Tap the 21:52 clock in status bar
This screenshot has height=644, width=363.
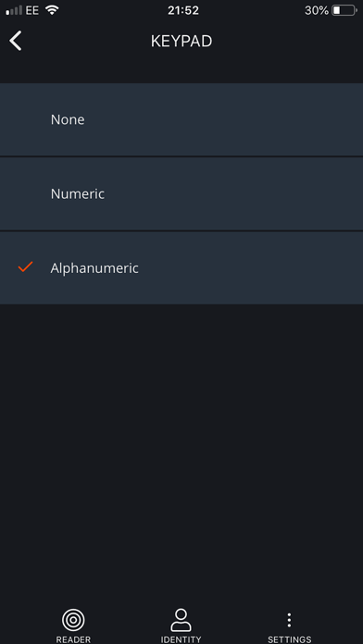pyautogui.click(x=183, y=11)
